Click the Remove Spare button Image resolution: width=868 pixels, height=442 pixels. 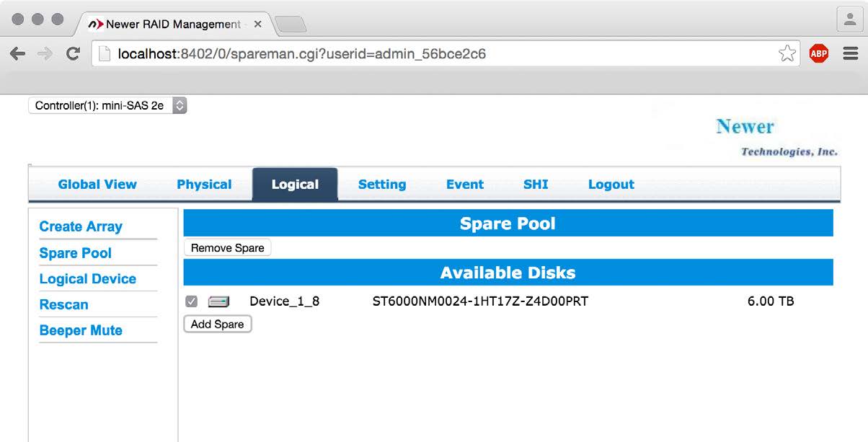point(227,248)
